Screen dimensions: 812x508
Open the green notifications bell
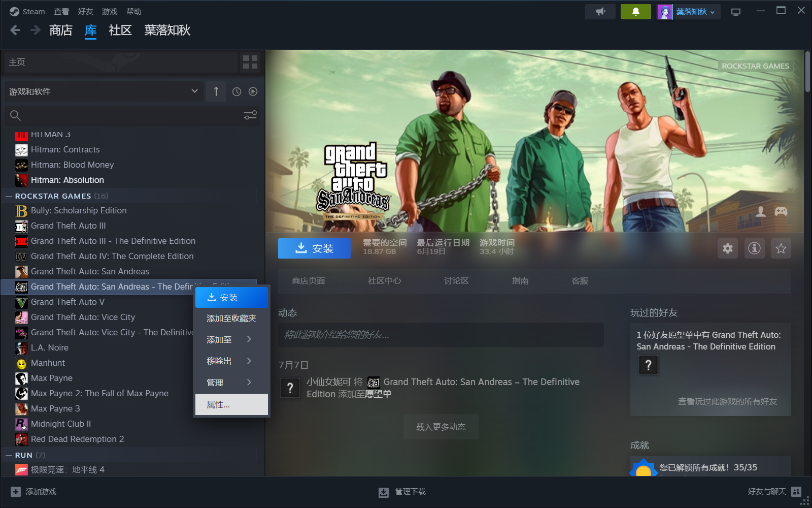coord(635,12)
